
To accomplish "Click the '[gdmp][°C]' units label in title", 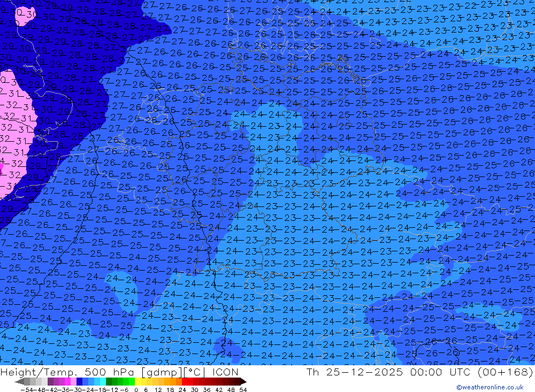I will pyautogui.click(x=174, y=372).
